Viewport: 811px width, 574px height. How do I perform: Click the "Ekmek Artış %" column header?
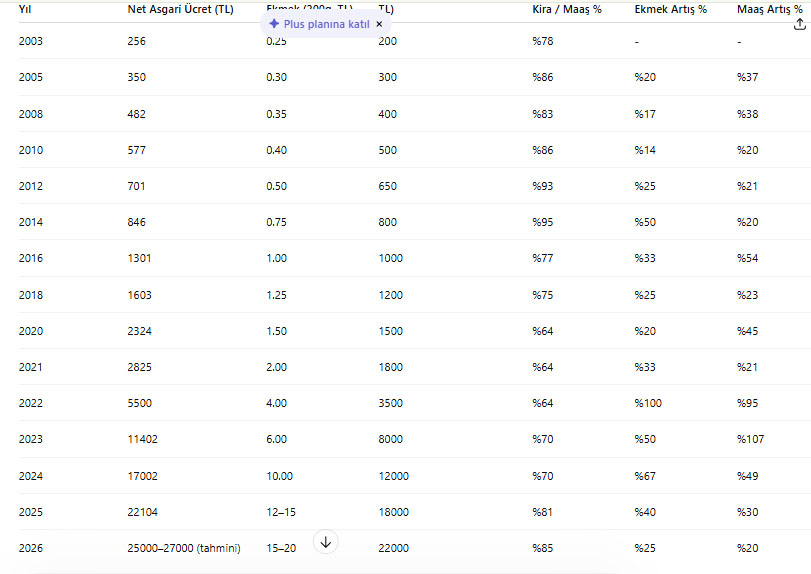670,9
